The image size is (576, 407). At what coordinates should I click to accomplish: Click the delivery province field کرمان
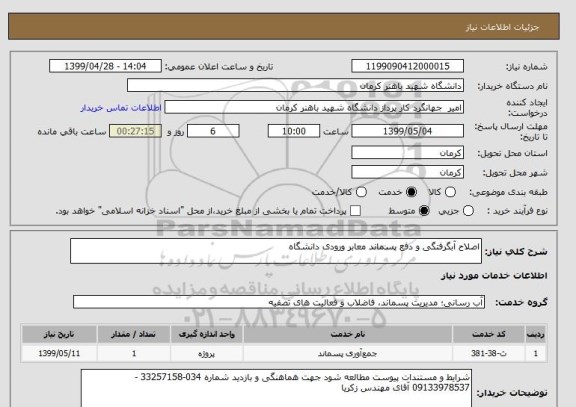[407, 153]
